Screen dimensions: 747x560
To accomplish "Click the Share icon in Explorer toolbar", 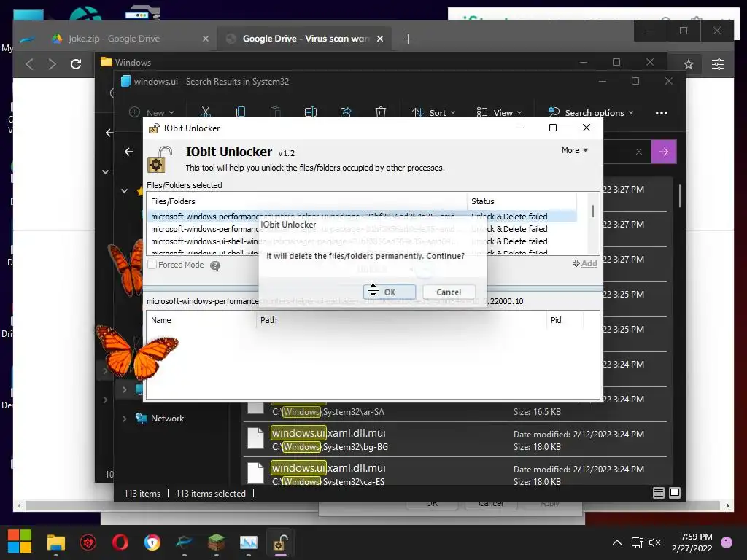I will (x=345, y=112).
